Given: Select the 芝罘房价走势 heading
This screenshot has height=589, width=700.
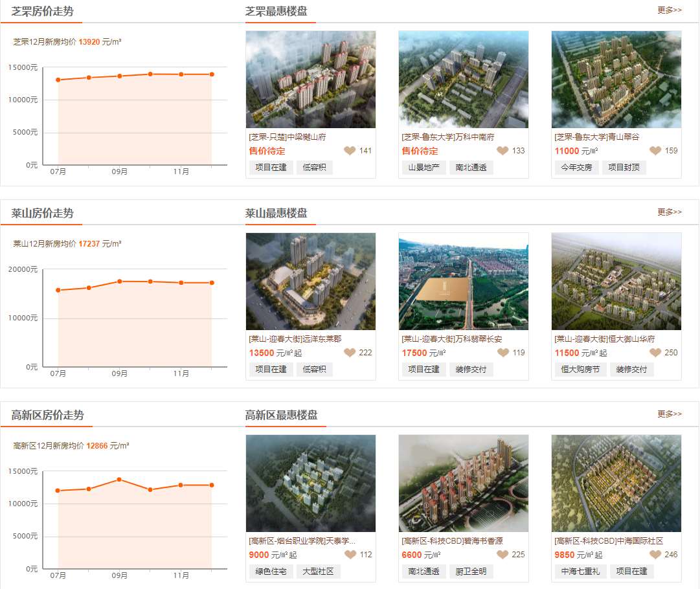Looking at the screenshot, I should (x=42, y=11).
